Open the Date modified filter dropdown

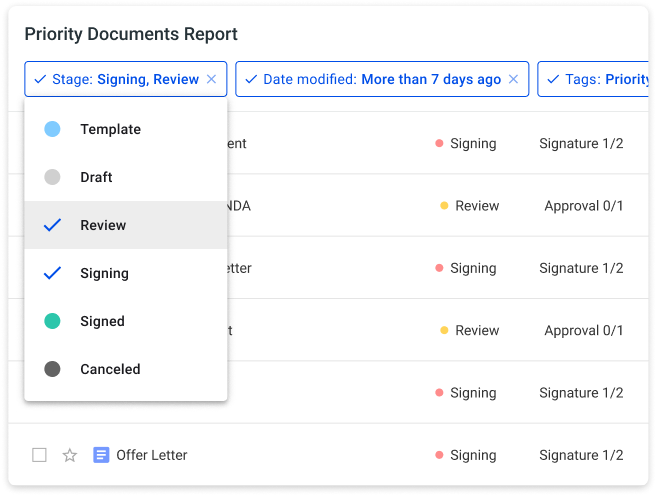[382, 79]
